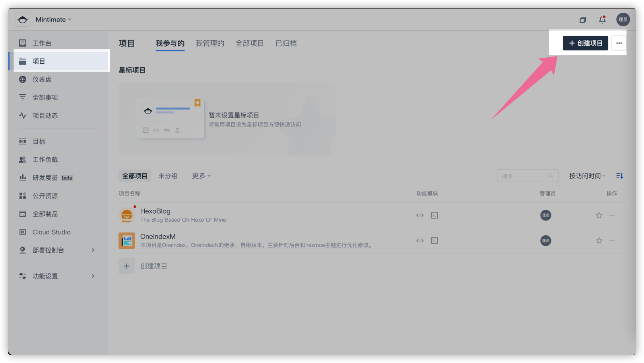Open the code module icon for HexoBlog
Screen dimensions: 644x363
click(420, 215)
